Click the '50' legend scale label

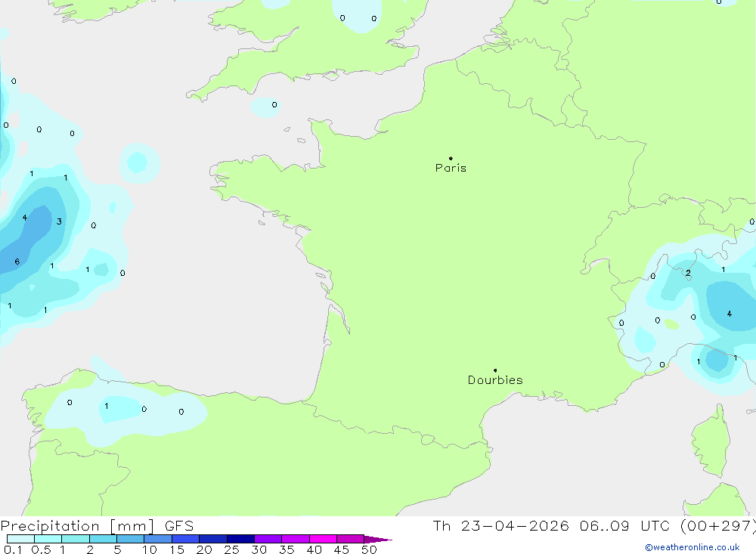pyautogui.click(x=369, y=549)
